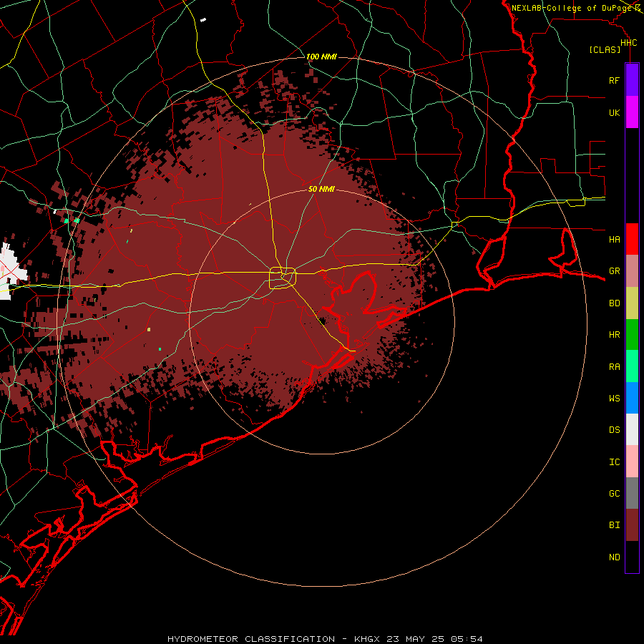Image resolution: width=644 pixels, height=644 pixels.
Task: Click the GR legend label
Action: pyautogui.click(x=614, y=271)
